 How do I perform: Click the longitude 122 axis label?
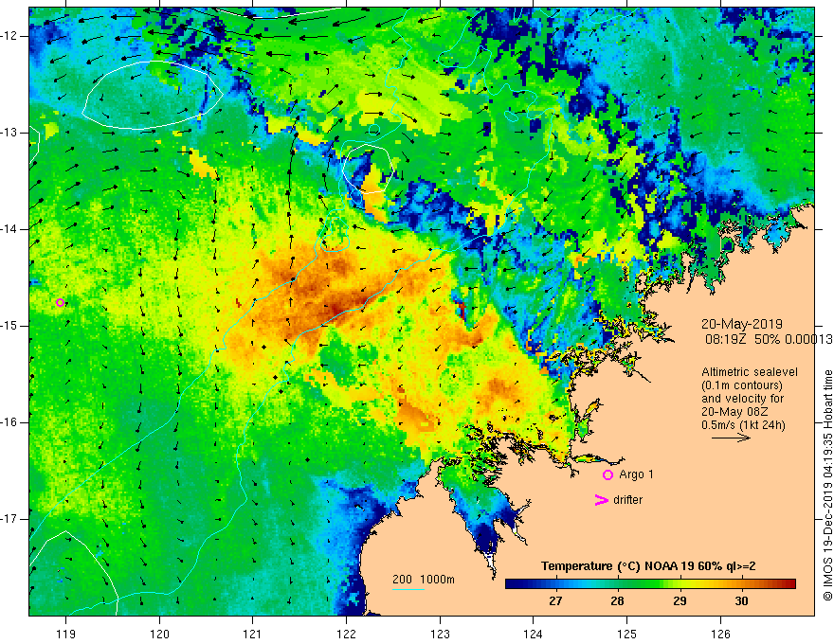coord(346,634)
